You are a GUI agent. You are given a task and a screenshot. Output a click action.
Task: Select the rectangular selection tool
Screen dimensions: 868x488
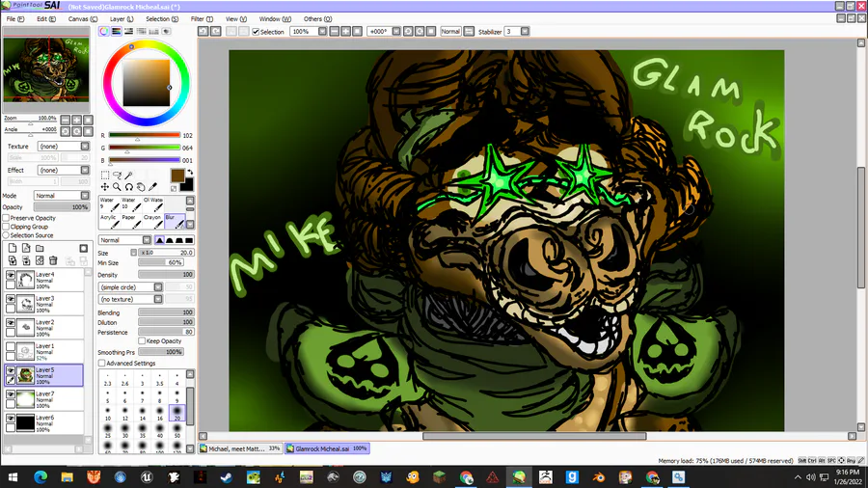coord(104,176)
